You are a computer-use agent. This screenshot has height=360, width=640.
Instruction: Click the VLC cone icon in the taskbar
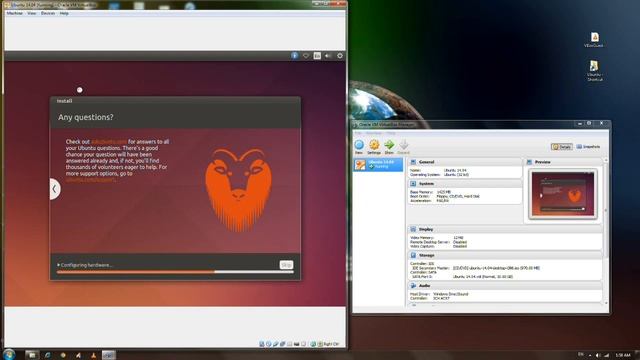[93, 355]
